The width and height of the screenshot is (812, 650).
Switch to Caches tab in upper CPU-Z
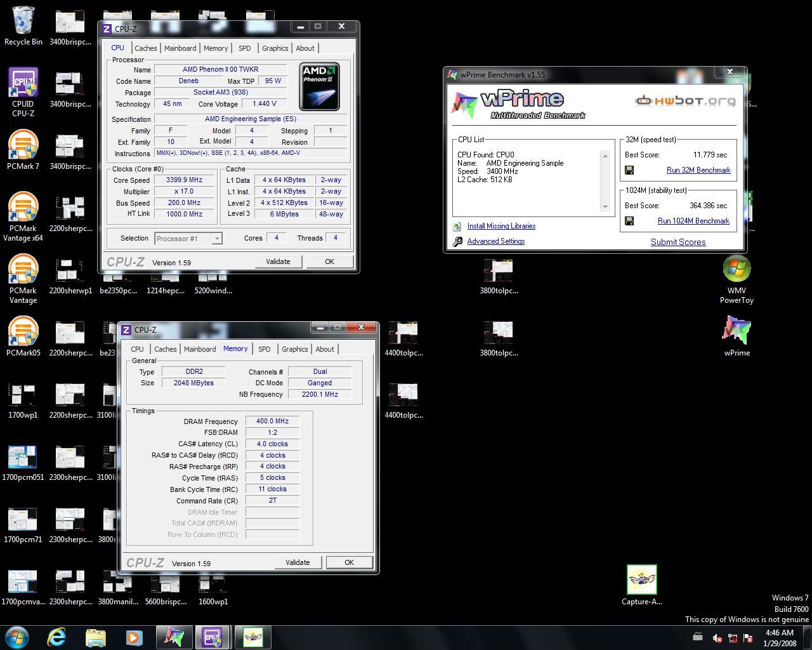coord(145,48)
